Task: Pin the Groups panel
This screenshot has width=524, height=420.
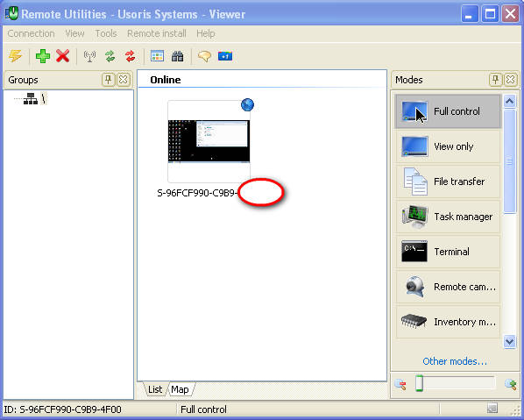Action: [x=108, y=80]
